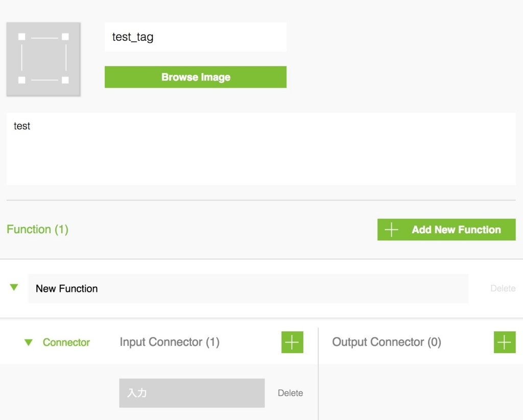Screen dimensions: 523x420
Task: Click the green Connector label
Action: [66, 342]
